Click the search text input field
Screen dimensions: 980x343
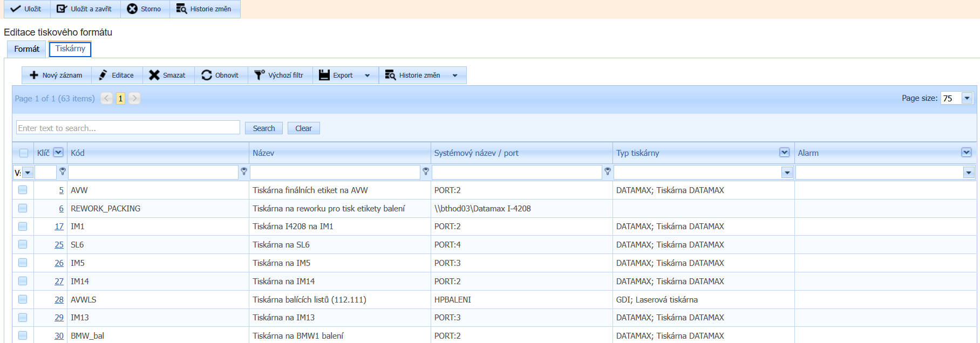(x=128, y=128)
